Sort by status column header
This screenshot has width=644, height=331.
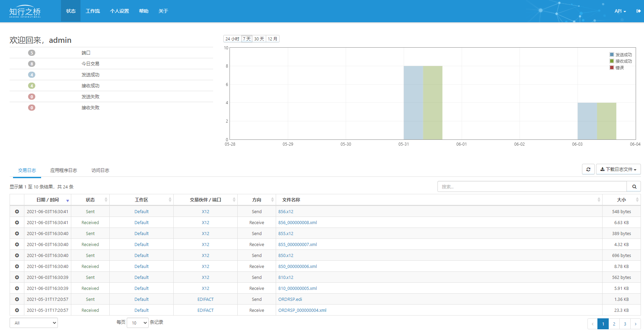coord(90,200)
